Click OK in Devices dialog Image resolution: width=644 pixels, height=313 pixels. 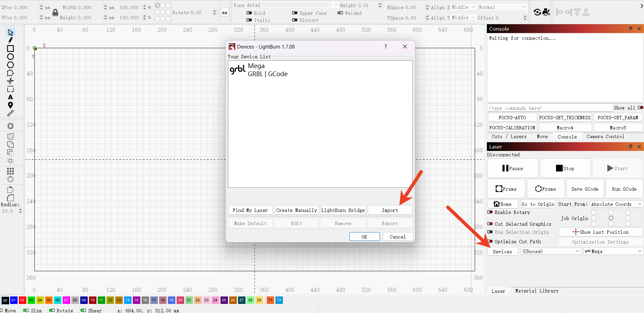(364, 237)
